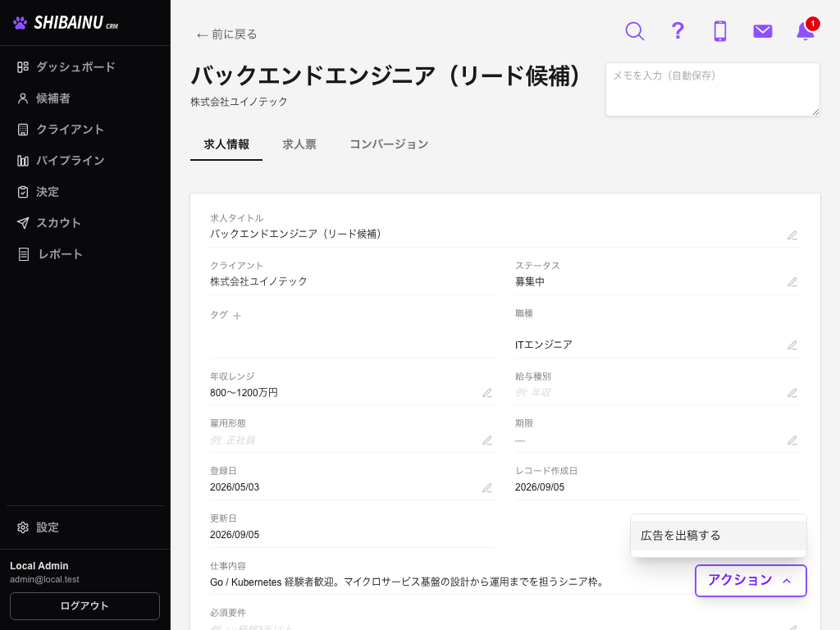The width and height of the screenshot is (840, 630).
Task: Edit the 期限 pencil icon
Action: point(792,441)
